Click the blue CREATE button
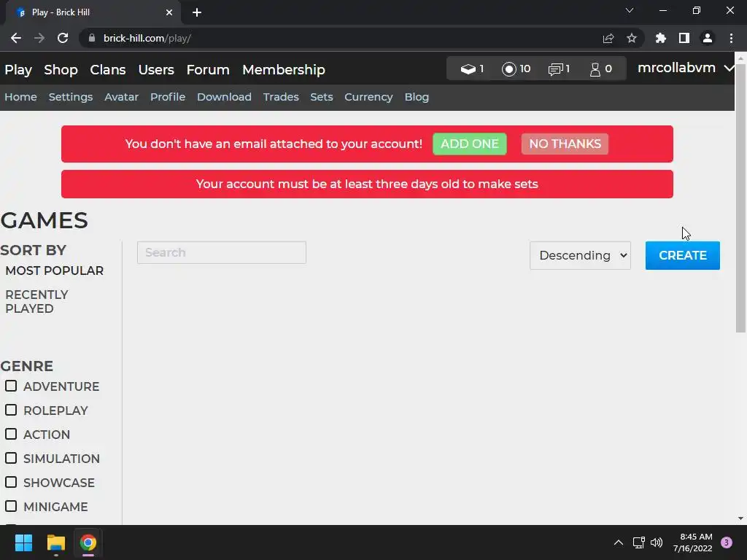Viewport: 747px width, 560px height. [683, 255]
